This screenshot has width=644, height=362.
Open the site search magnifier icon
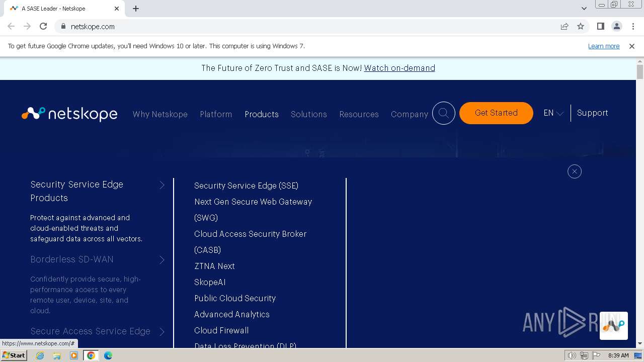(444, 113)
